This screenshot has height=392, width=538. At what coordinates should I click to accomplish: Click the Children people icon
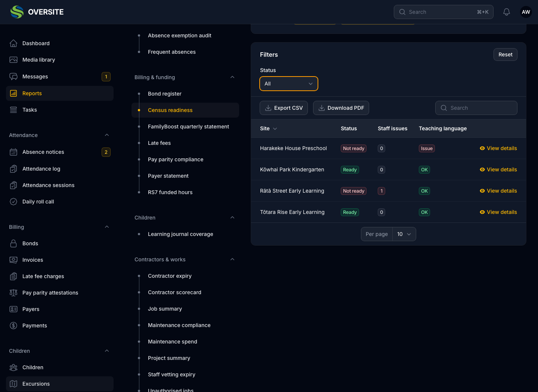(13, 367)
